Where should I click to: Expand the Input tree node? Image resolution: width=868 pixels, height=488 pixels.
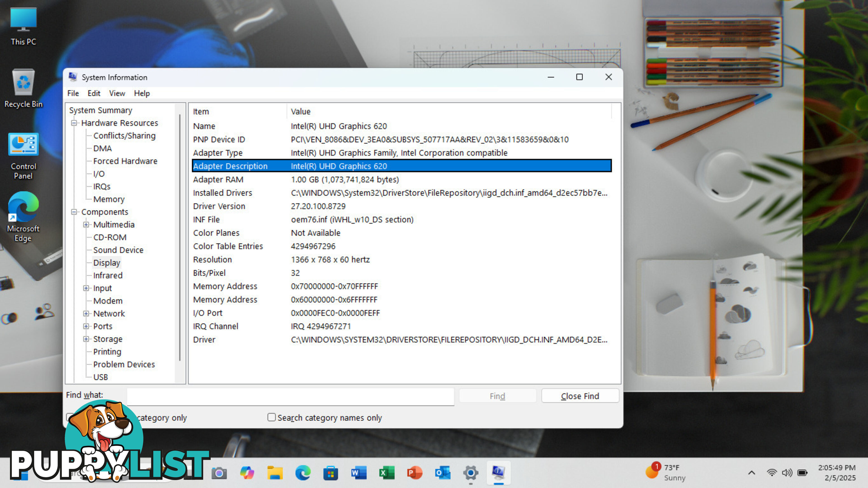pos(86,288)
